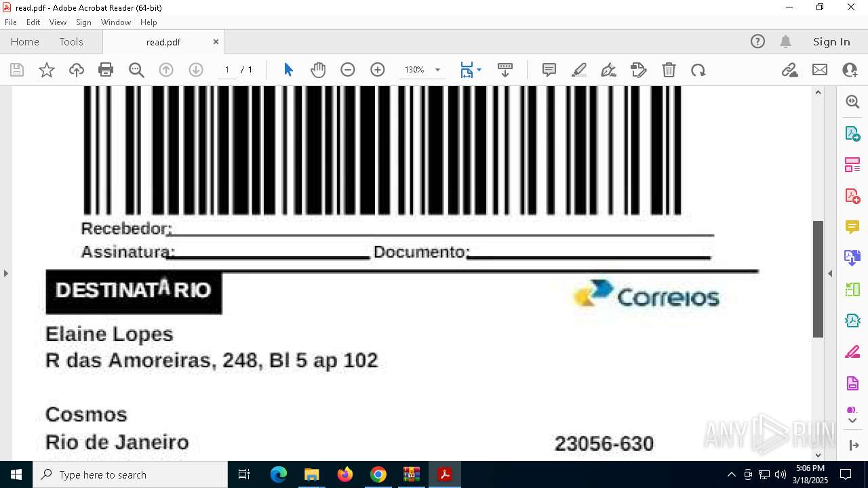The image size is (868, 488).
Task: Click the scrolling mode keyboard icon
Action: tap(505, 70)
